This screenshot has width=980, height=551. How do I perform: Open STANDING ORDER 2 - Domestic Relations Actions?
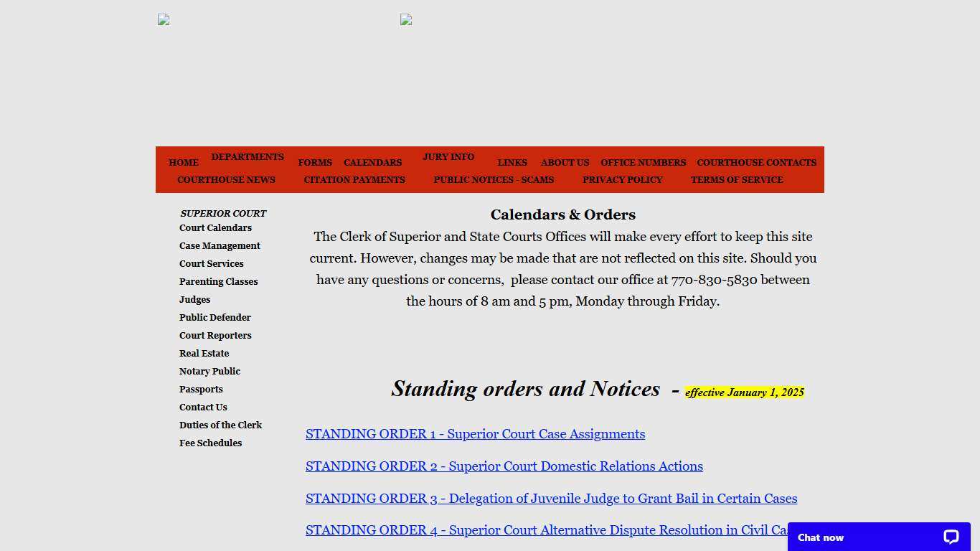point(504,466)
